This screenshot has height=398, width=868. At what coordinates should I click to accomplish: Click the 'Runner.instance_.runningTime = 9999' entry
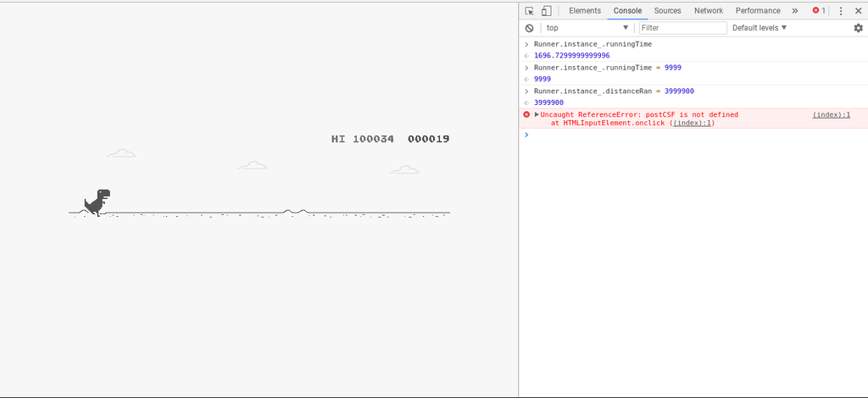tap(607, 68)
